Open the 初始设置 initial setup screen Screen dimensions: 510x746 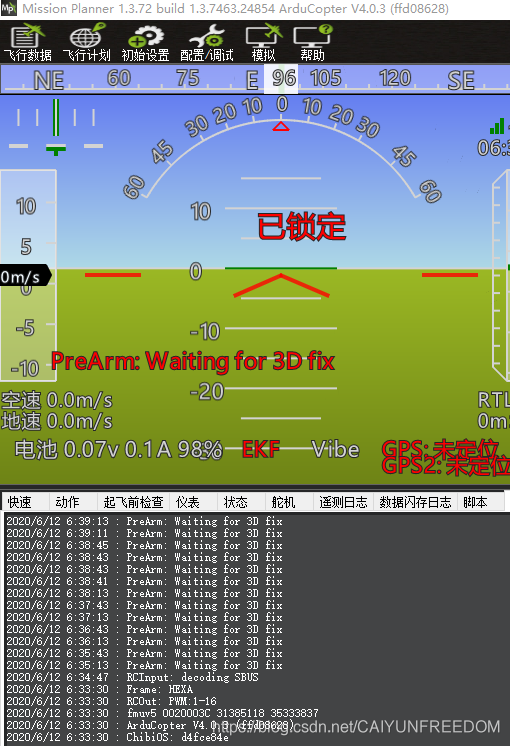click(x=146, y=43)
